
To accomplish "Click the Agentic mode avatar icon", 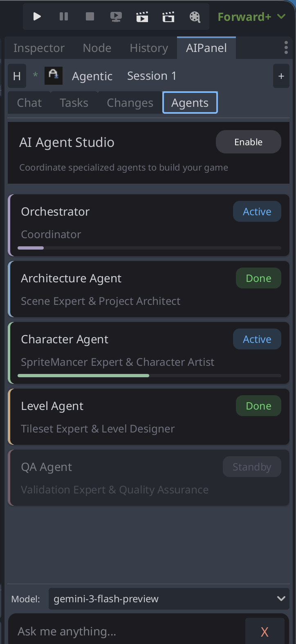I will click(54, 76).
